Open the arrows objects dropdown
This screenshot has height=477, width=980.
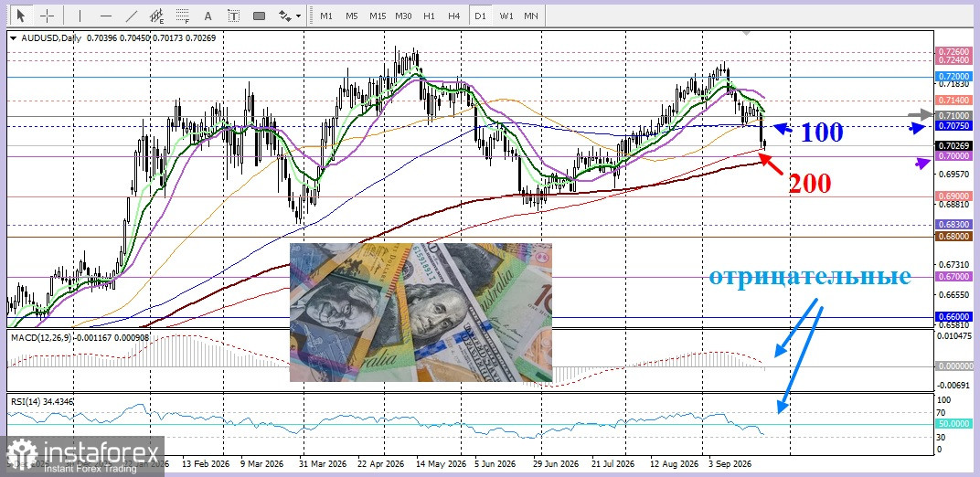pos(290,15)
